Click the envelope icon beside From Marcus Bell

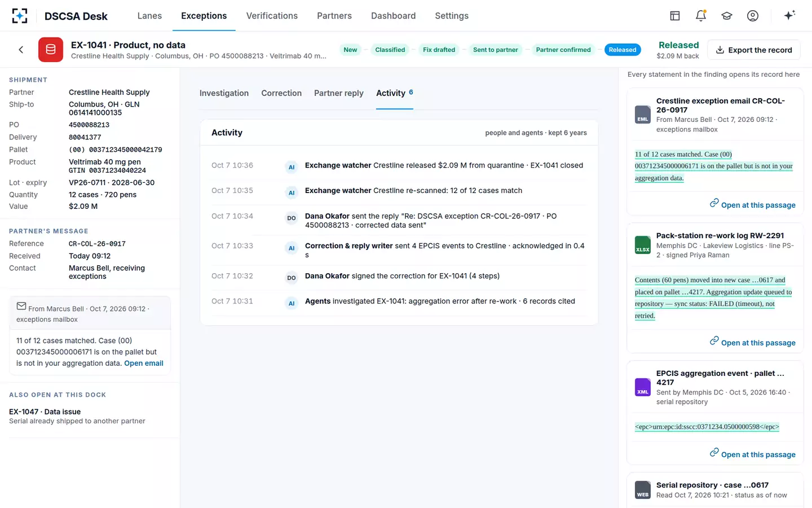(x=21, y=306)
